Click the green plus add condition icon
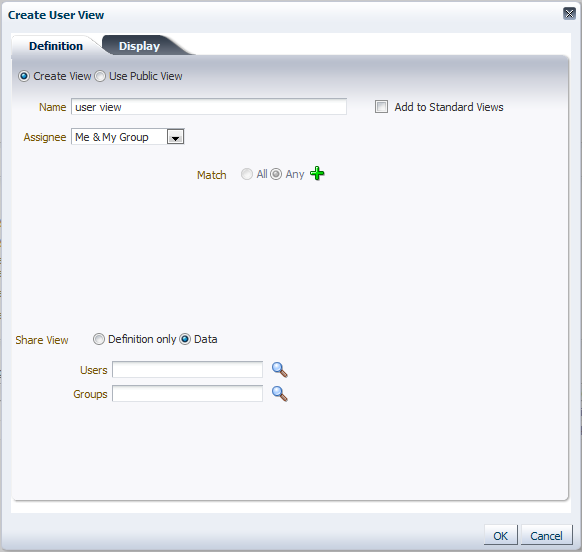 (x=317, y=173)
